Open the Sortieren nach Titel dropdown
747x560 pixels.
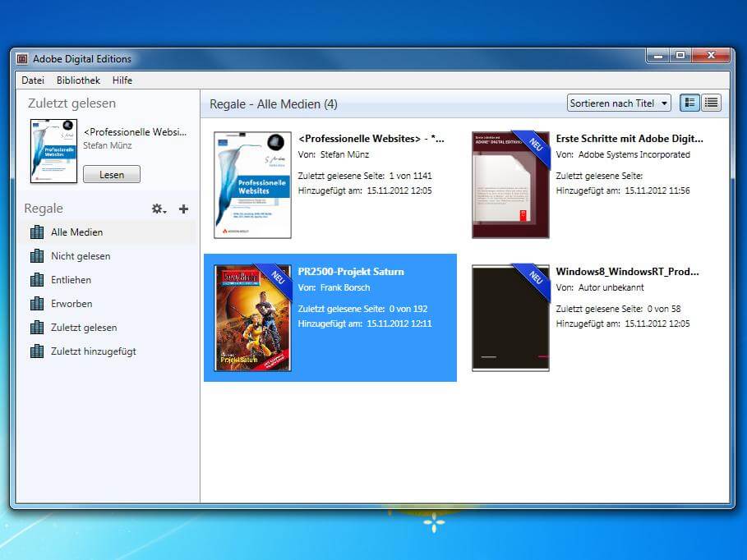[x=618, y=103]
